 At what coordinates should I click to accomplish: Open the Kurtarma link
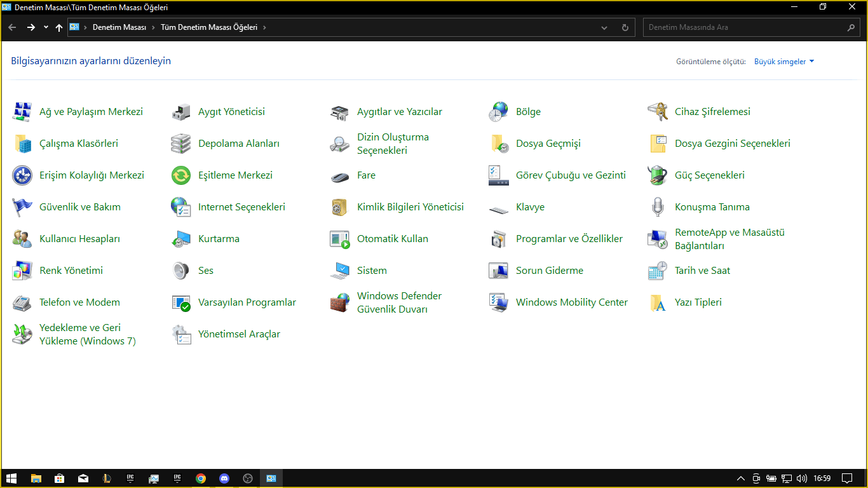pos(219,239)
